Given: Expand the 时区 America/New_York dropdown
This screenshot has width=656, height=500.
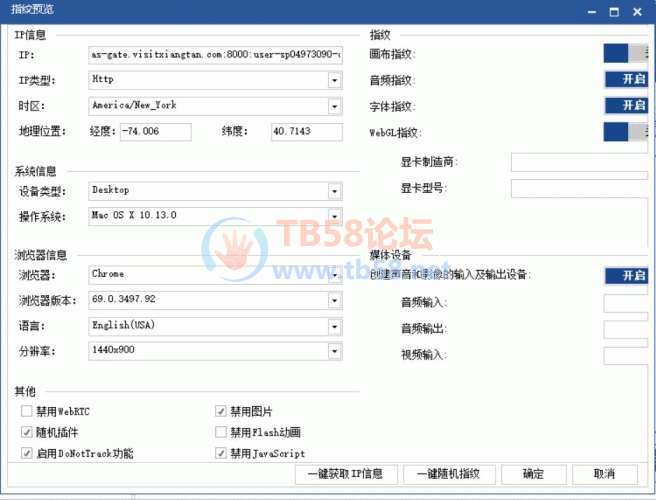Looking at the screenshot, I should tap(334, 106).
